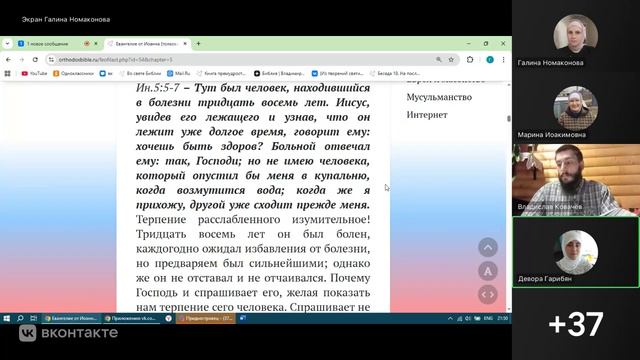The image size is (640, 360).
Task: Select Владислав Ковачев video tile
Action: (x=576, y=180)
